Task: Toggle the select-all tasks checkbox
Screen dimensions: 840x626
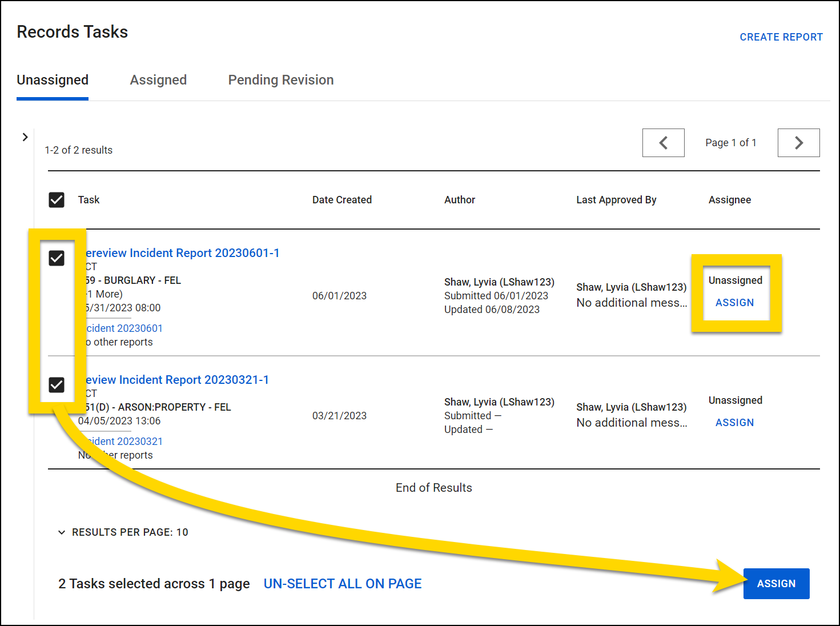Action: 56,200
